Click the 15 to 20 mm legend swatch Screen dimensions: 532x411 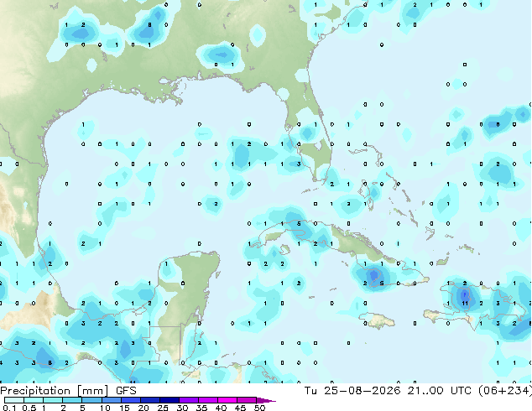tap(130, 400)
